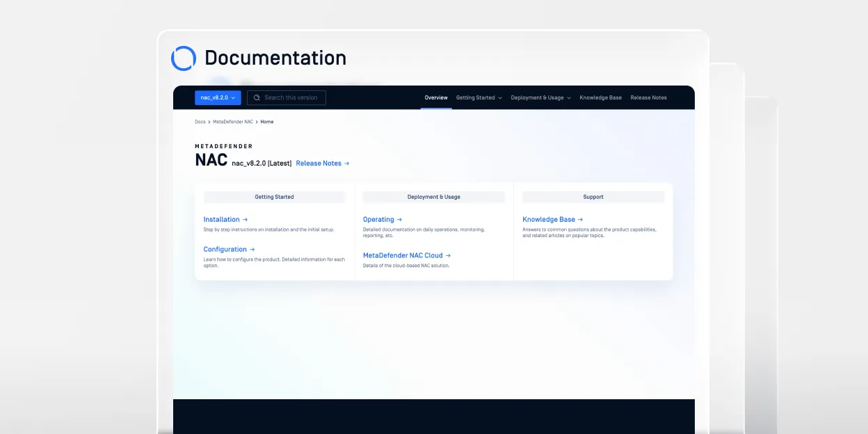This screenshot has width=868, height=434.
Task: Open Release Notes in the top navigation
Action: point(648,98)
